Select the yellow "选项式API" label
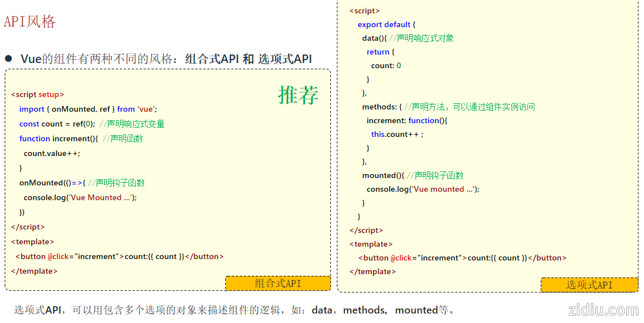Image resolution: width=644 pixels, height=323 pixels. 589,285
